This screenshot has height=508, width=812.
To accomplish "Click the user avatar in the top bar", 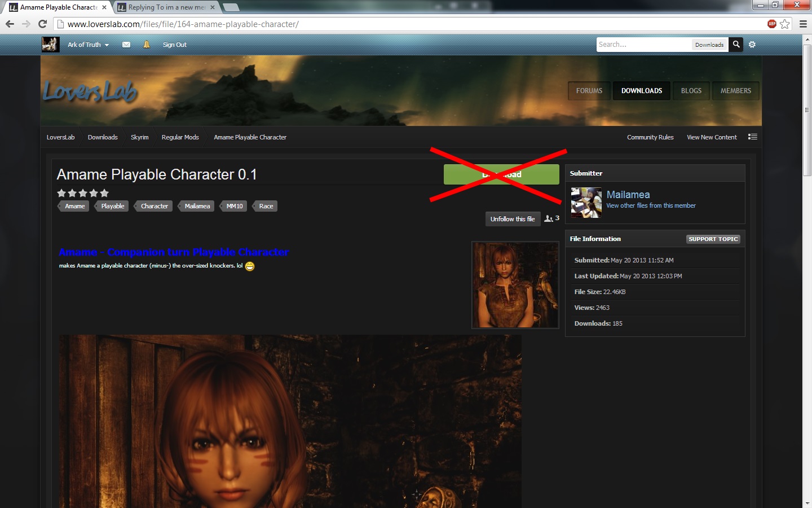I will pyautogui.click(x=50, y=44).
